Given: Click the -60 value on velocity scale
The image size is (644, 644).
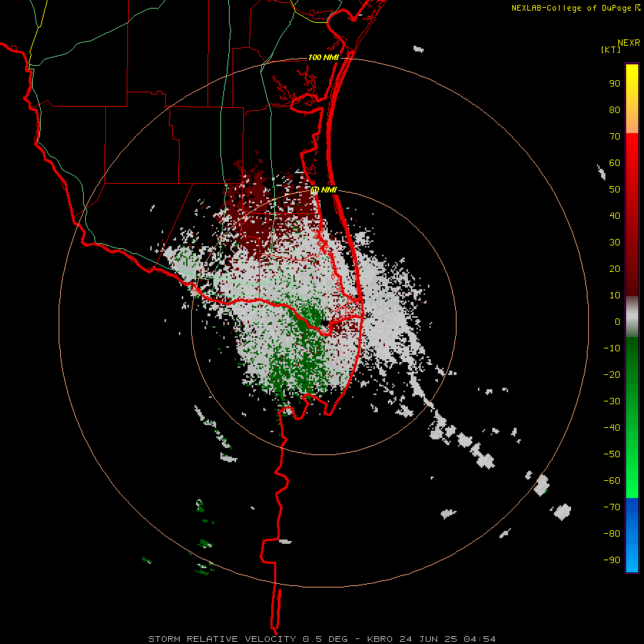Looking at the screenshot, I should [612, 481].
